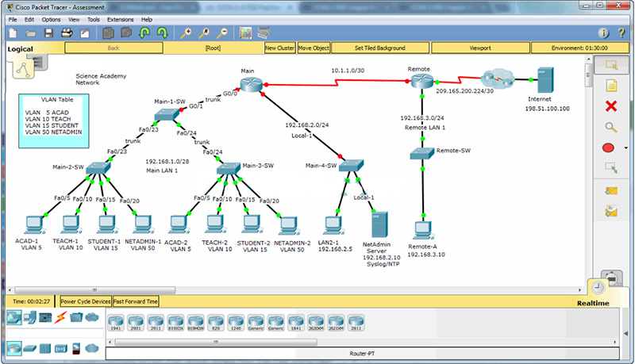Open the Tools menu
Image resolution: width=635 pixels, height=364 pixels.
pos(93,19)
